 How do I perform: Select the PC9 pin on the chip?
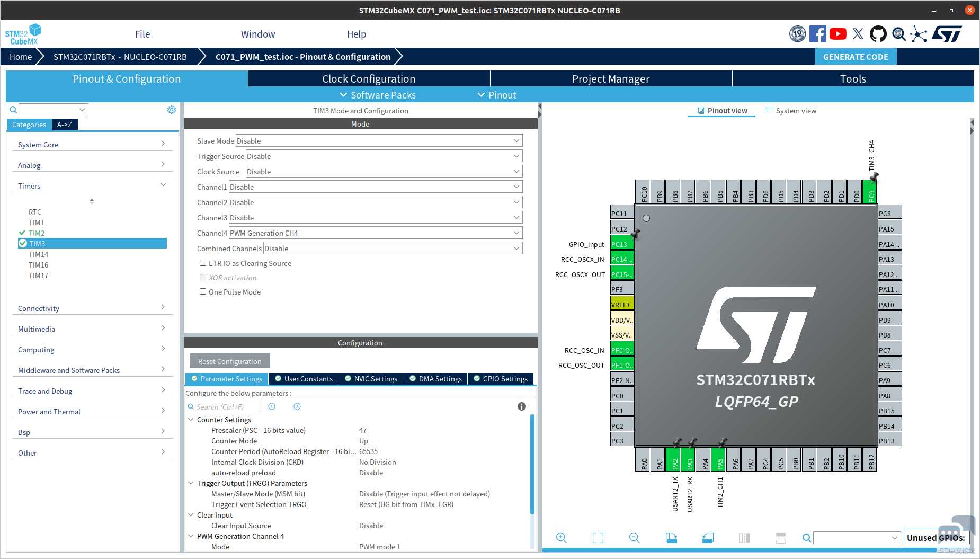click(x=870, y=193)
